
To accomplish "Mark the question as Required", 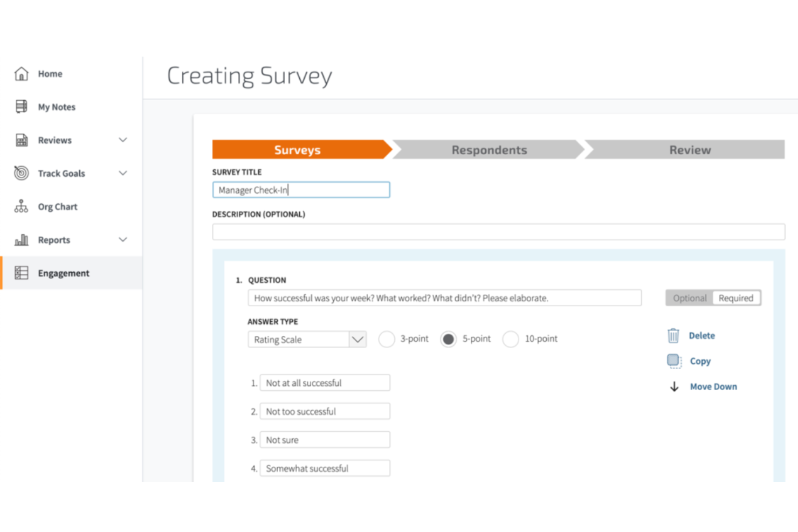I will click(735, 298).
